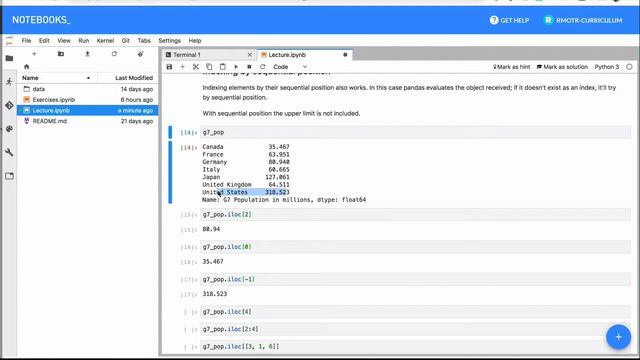The image size is (640, 360).
Task: Close the Terminal 1 tab
Action: [250, 55]
